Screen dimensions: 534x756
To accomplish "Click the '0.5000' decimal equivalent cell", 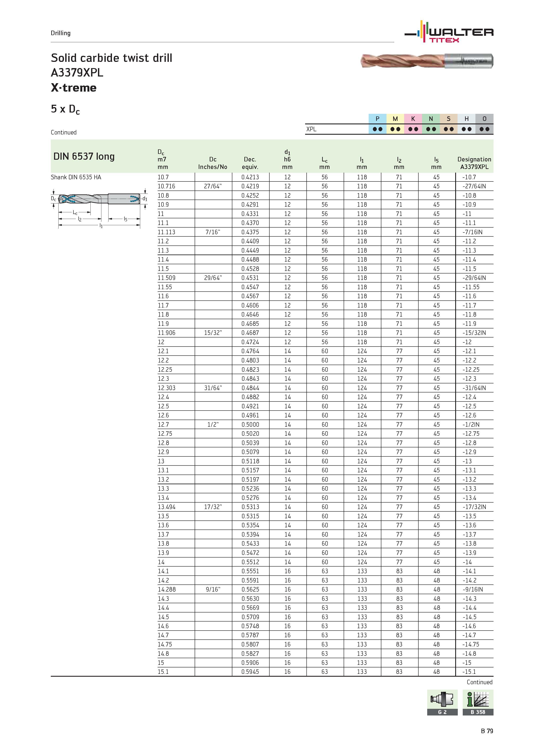I will click(250, 425).
